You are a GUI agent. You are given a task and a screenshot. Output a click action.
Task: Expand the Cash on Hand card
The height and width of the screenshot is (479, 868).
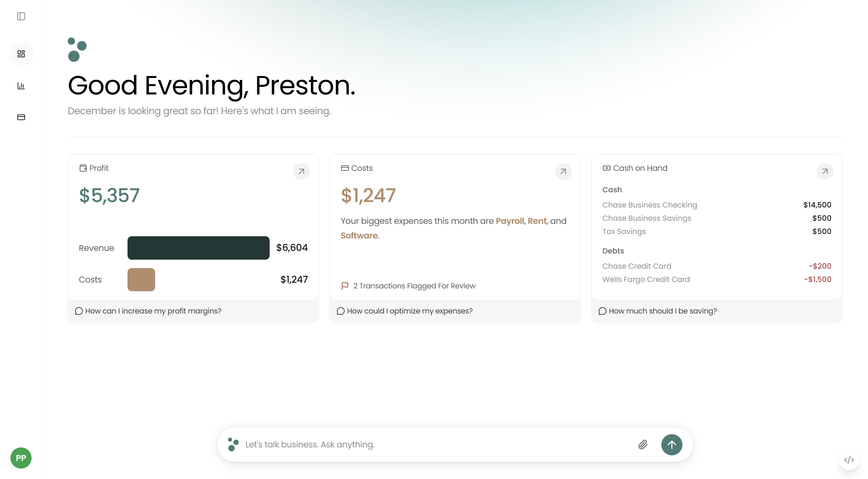coord(825,171)
